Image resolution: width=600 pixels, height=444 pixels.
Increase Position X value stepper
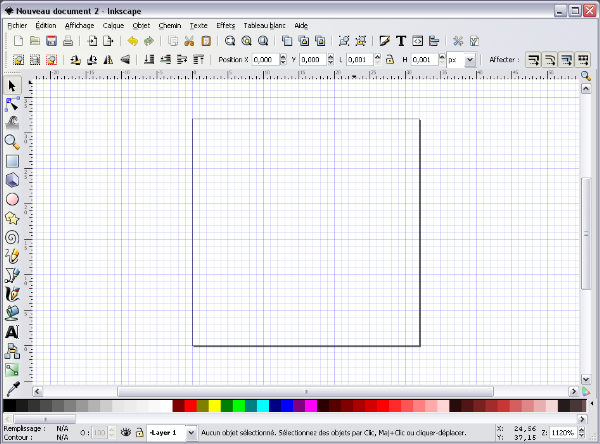click(x=283, y=56)
